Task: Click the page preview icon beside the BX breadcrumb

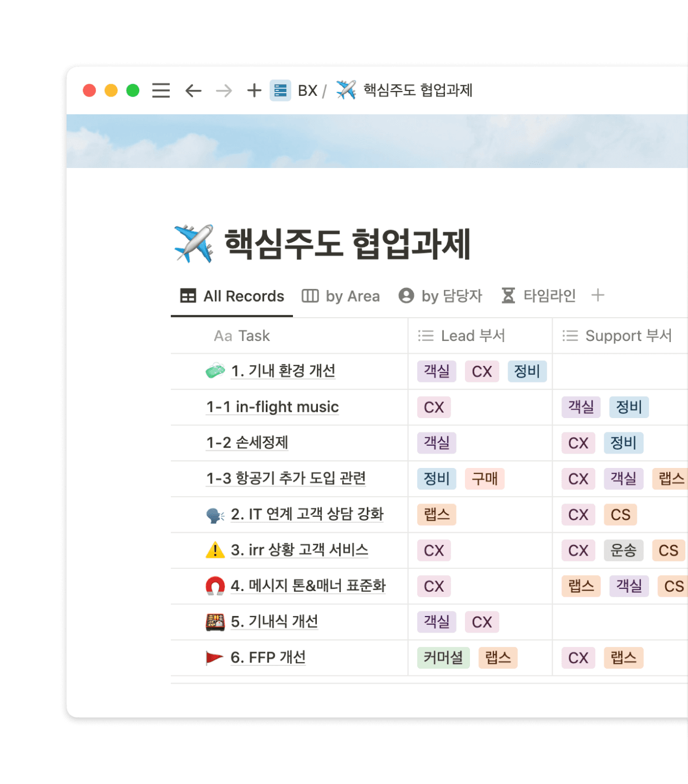Action: point(280,90)
